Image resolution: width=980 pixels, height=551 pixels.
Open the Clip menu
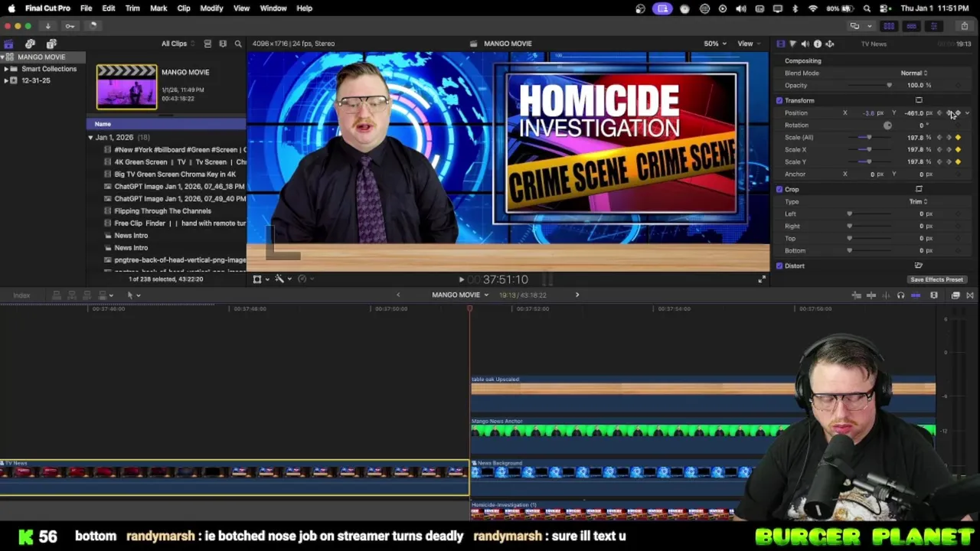coord(184,8)
